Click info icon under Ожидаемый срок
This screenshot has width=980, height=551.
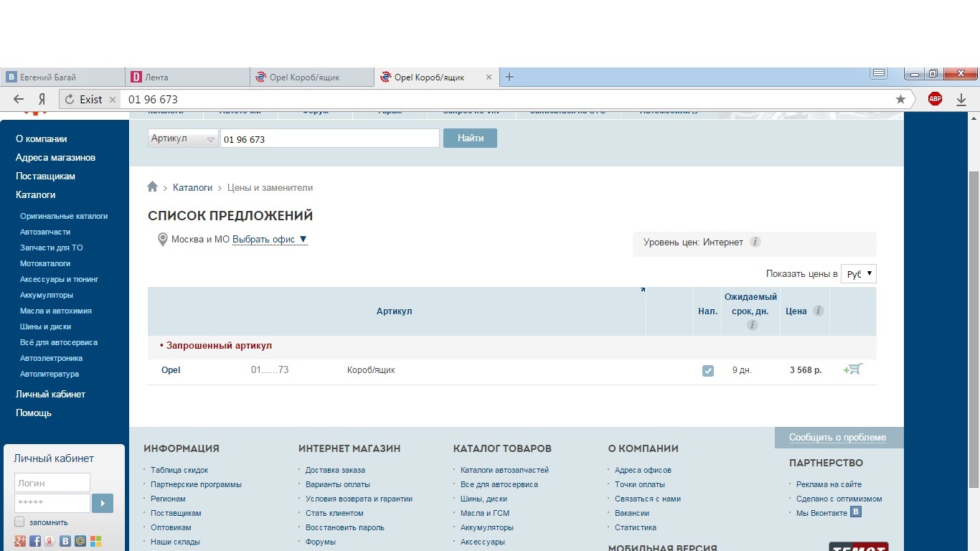pos(752,325)
